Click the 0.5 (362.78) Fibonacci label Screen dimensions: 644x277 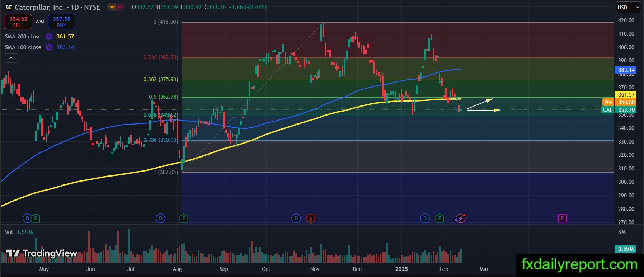pos(164,97)
